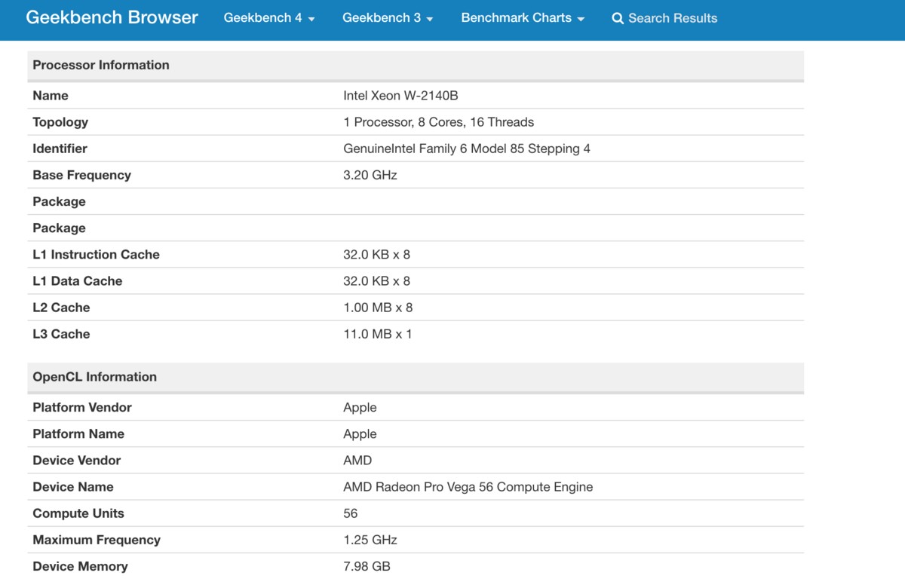This screenshot has width=905, height=588.
Task: Click the 'L1 Data Cache' row label
Action: click(x=77, y=281)
